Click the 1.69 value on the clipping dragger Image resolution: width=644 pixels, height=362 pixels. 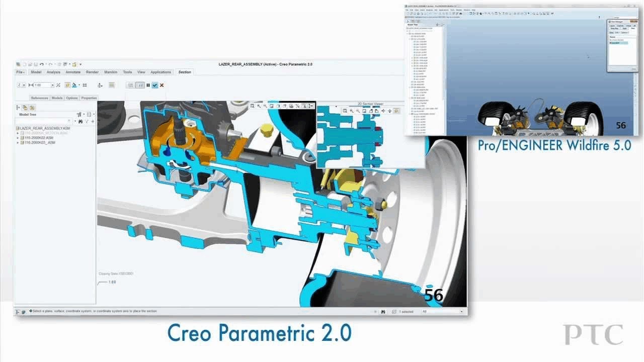coord(112,282)
